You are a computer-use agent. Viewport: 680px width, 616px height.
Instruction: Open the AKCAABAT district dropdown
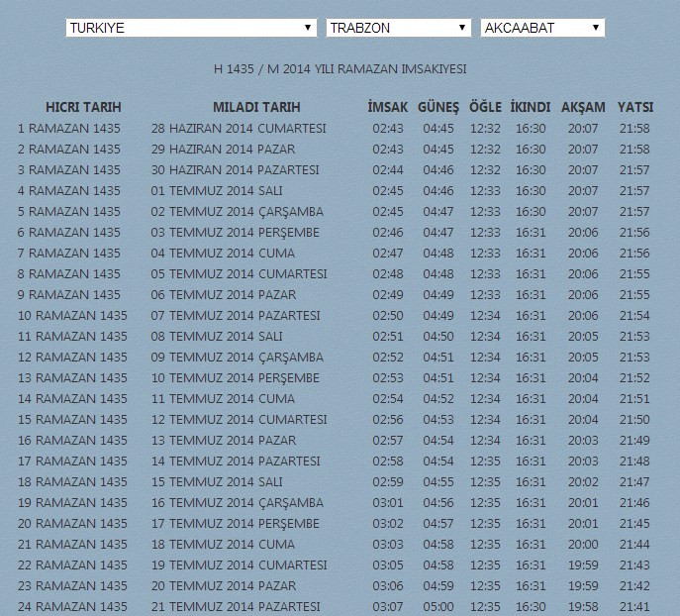[541, 28]
